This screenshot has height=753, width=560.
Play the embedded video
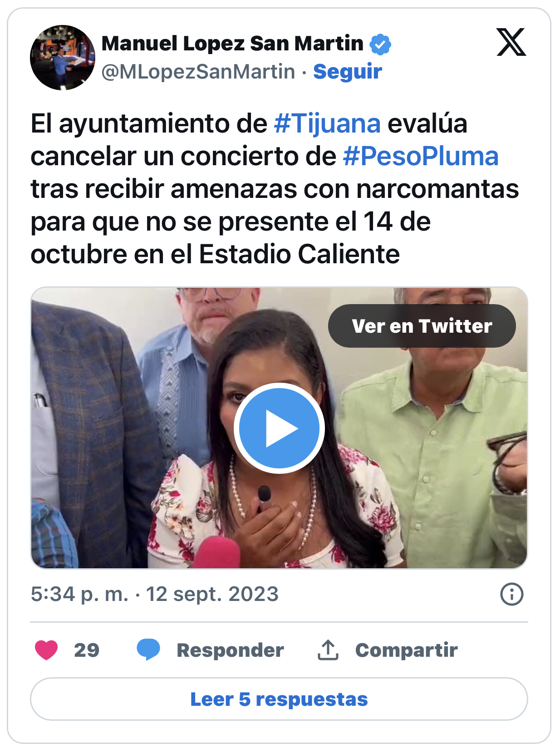[x=279, y=428]
